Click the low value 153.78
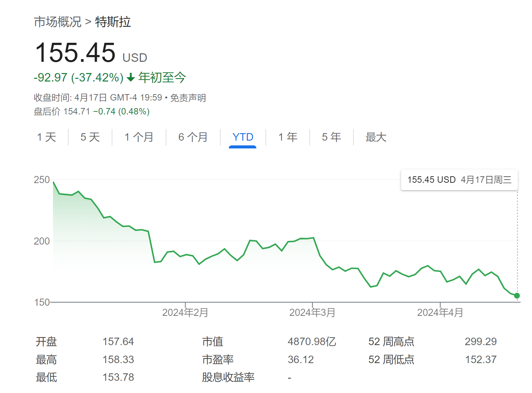 coord(118,377)
